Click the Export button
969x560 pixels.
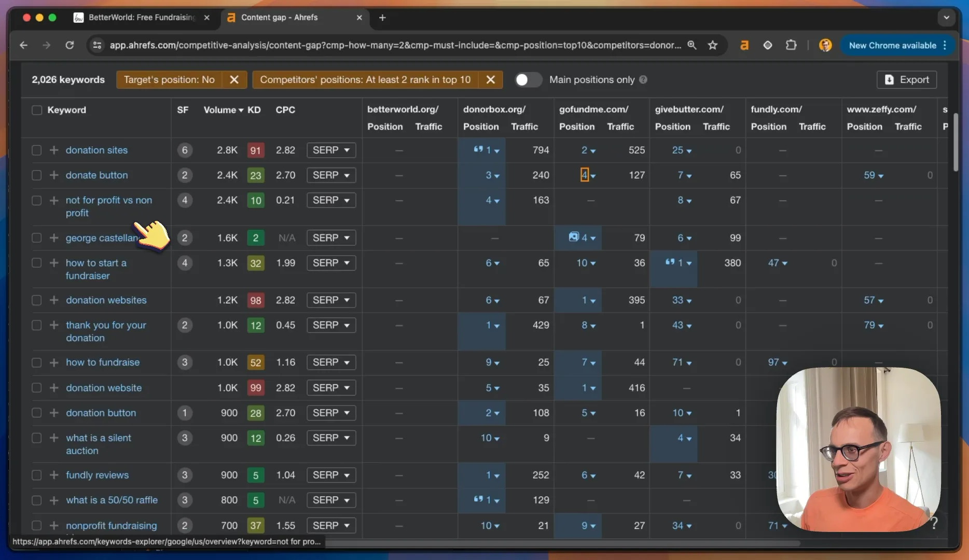tap(907, 80)
